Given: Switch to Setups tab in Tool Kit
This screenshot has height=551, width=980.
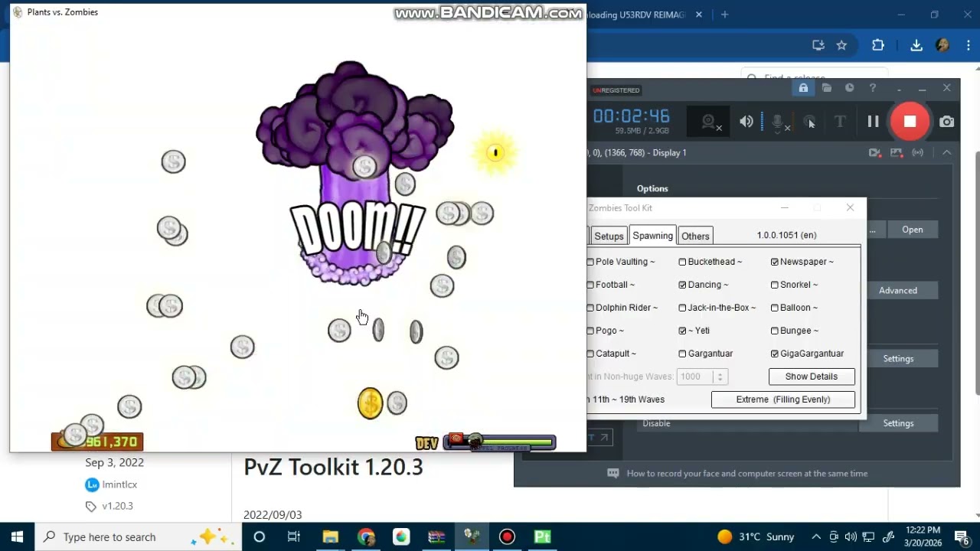Looking at the screenshot, I should [609, 236].
